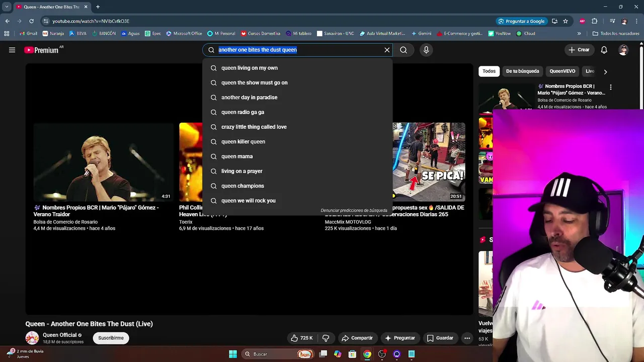Image resolution: width=644 pixels, height=362 pixels.
Task: Open the "SE PICA!" MaccMix video thumbnail
Action: pyautogui.click(x=429, y=162)
